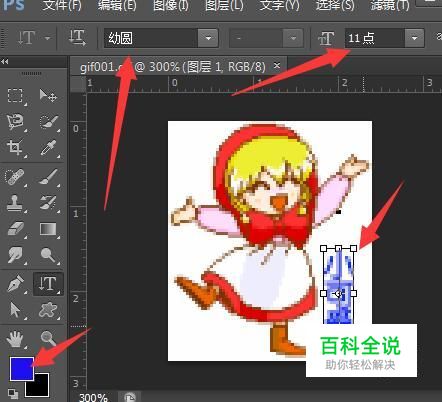Select the Path Selection tool

tap(15, 310)
